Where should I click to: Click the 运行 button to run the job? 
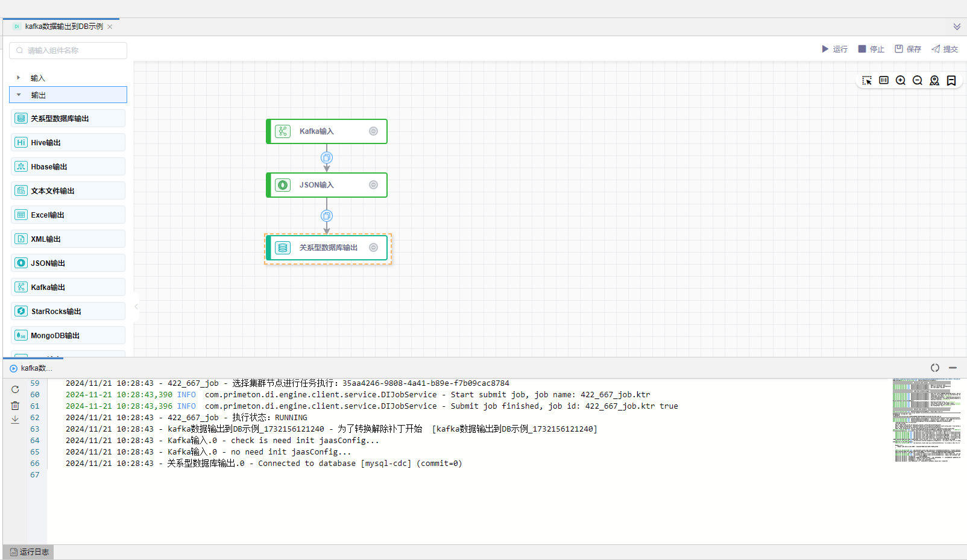pyautogui.click(x=834, y=49)
